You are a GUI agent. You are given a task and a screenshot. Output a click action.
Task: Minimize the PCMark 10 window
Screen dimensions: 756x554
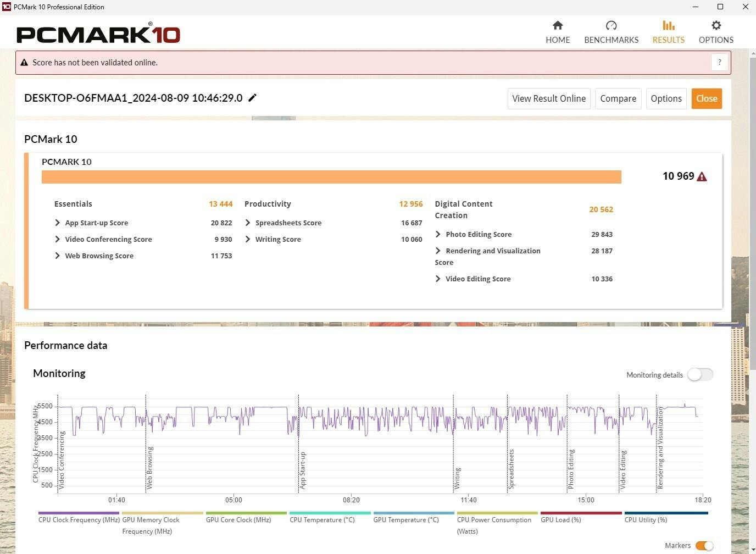[x=696, y=7]
